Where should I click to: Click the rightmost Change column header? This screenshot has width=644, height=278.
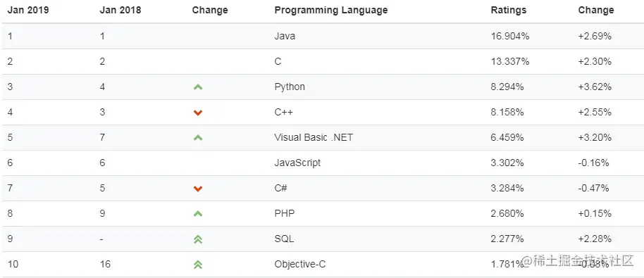click(596, 11)
